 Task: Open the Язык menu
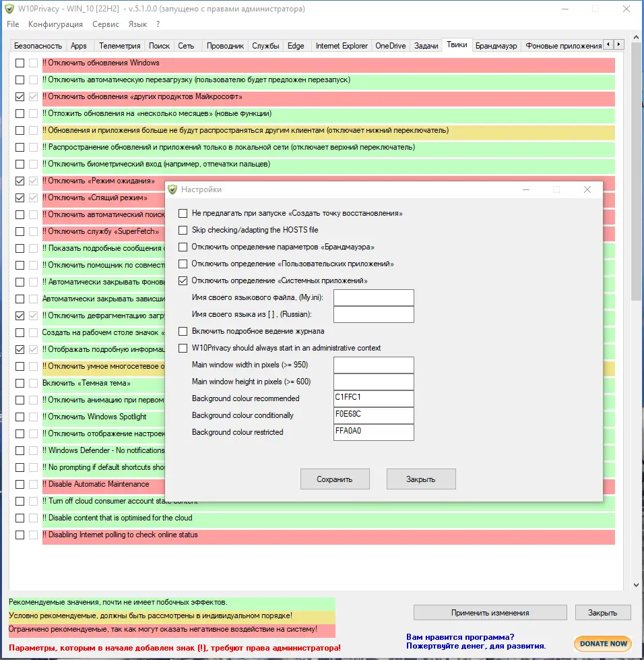137,24
